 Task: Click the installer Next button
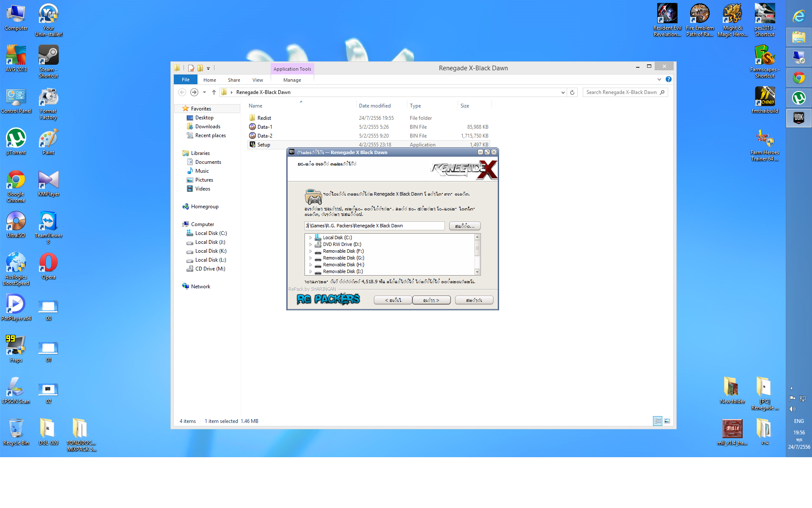(431, 300)
